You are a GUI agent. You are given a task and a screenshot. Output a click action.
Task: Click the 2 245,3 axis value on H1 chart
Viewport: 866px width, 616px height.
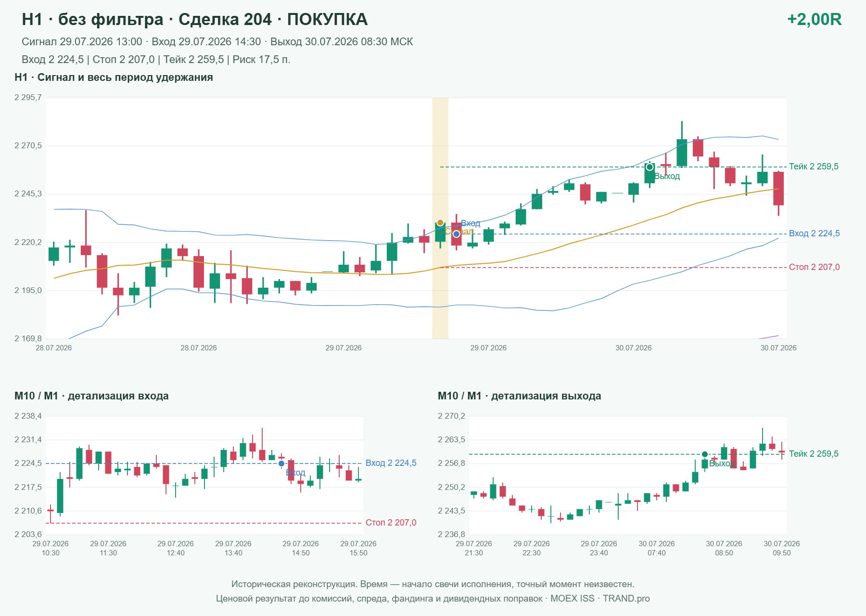[x=28, y=194]
